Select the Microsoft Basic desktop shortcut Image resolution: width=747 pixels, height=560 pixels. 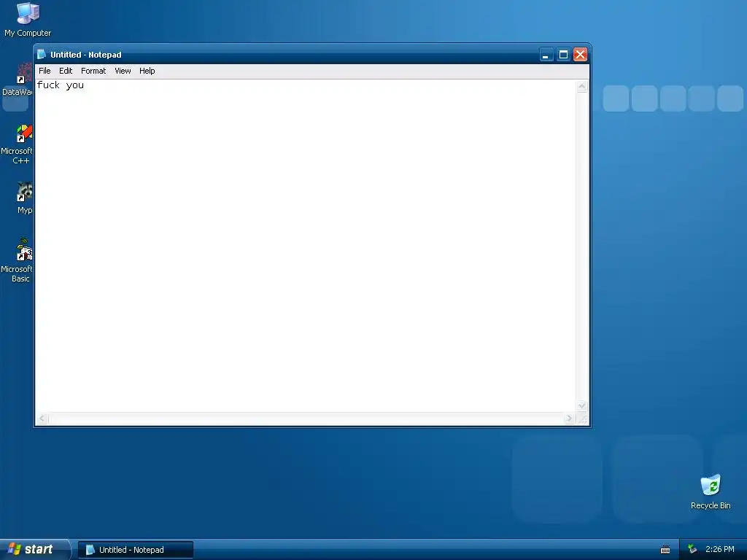point(18,260)
